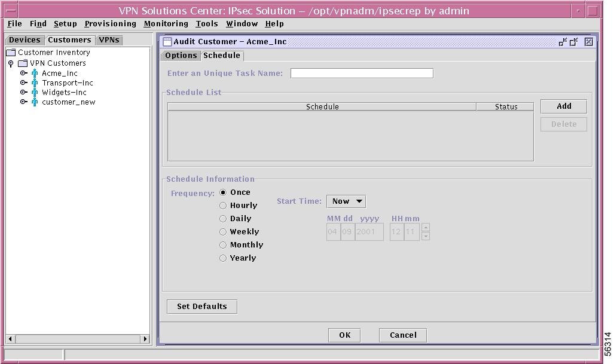Click the Transport-Inc customer person icon
The width and height of the screenshot is (614, 364).
(35, 82)
